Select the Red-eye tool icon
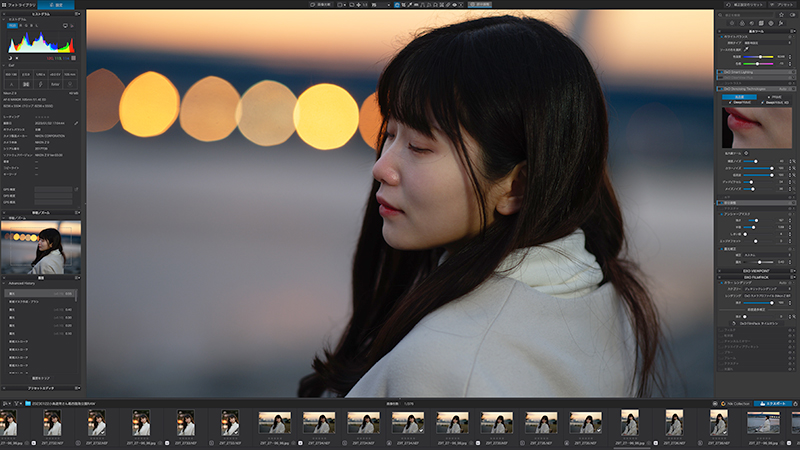Screen dimensions: 800x450 pos(455,5)
